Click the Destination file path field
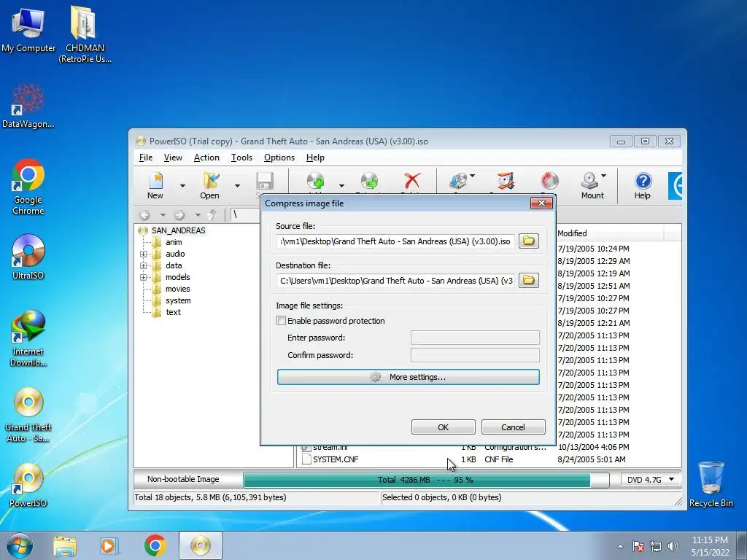The image size is (747, 560). 395,281
